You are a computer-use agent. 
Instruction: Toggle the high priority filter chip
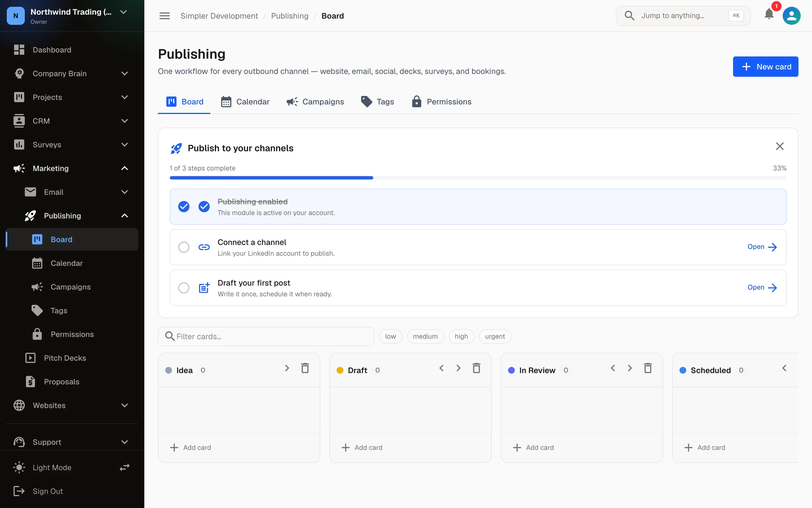coord(461,336)
